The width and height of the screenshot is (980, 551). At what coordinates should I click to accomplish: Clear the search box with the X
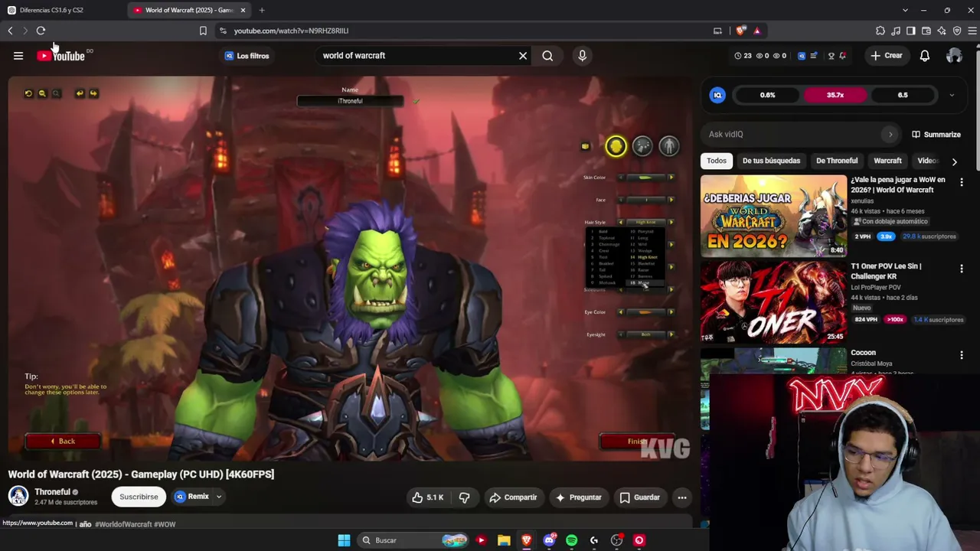tap(523, 55)
